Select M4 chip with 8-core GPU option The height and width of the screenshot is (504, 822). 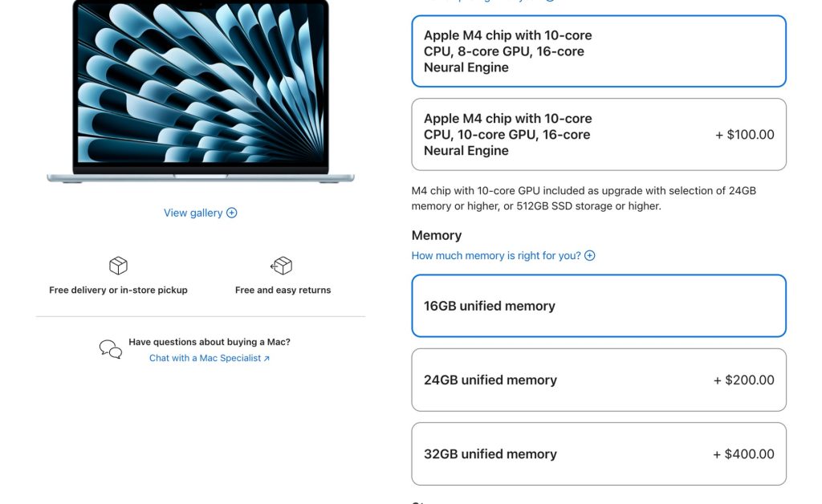(598, 51)
